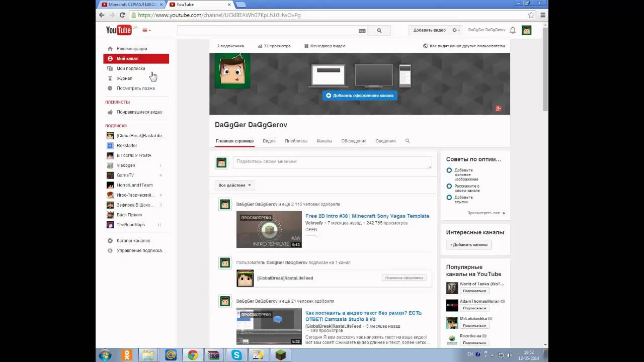The width and height of the screenshot is (644, 362).
Task: Select Мой канал in sidebar
Action: 136,58
